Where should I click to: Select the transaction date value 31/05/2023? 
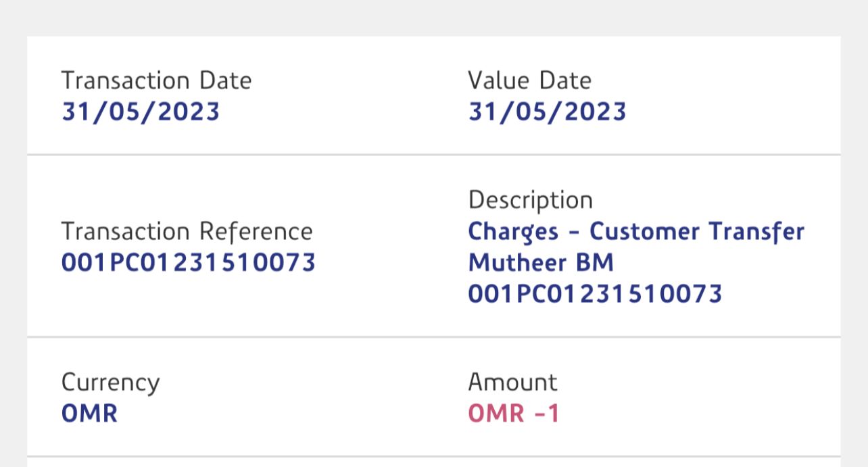point(141,112)
